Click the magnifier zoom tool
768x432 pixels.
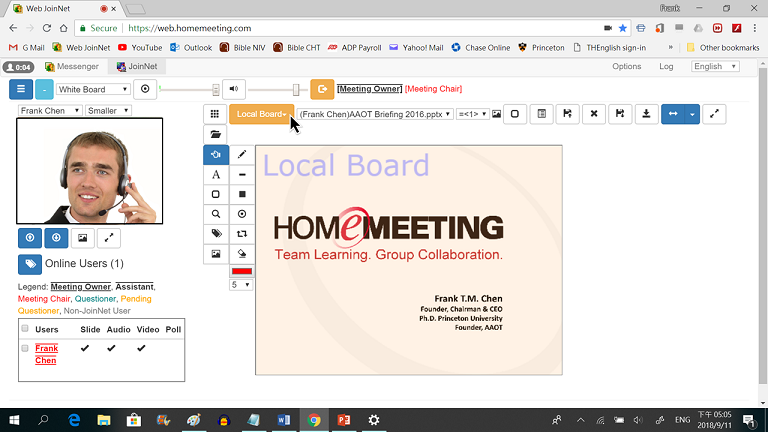coord(216,214)
